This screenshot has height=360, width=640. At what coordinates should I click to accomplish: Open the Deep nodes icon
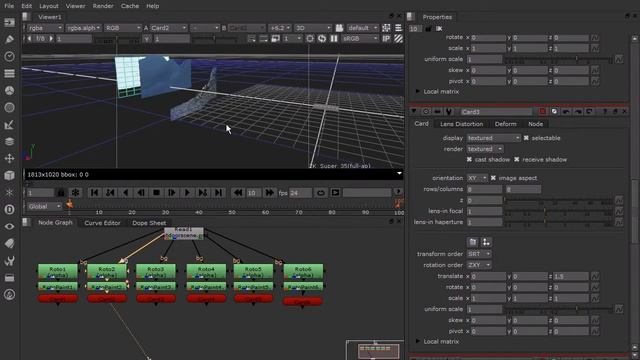(9, 209)
